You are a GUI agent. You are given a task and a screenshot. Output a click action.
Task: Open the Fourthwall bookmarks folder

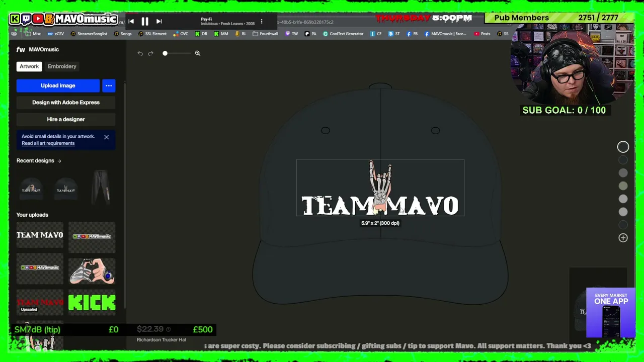(265, 34)
